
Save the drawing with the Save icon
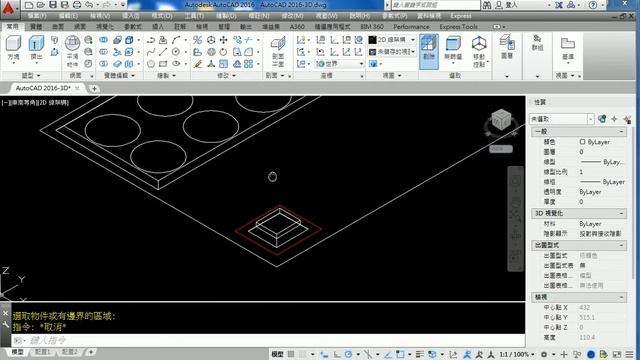[x=53, y=5]
